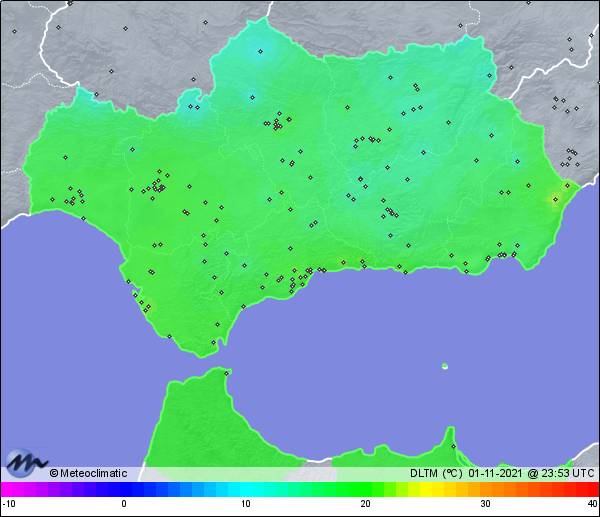Screen dimensions: 600x517
Task: Click the date 01-11-2021
Action: [x=495, y=473]
